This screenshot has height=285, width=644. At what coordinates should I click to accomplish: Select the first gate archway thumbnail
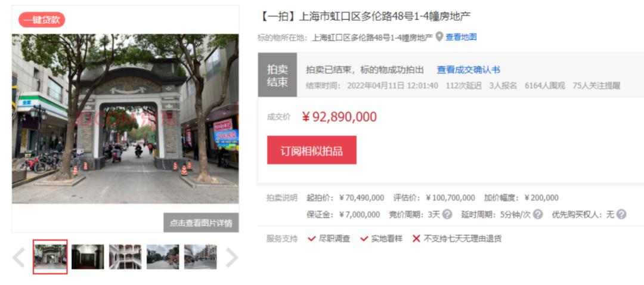[x=50, y=256]
